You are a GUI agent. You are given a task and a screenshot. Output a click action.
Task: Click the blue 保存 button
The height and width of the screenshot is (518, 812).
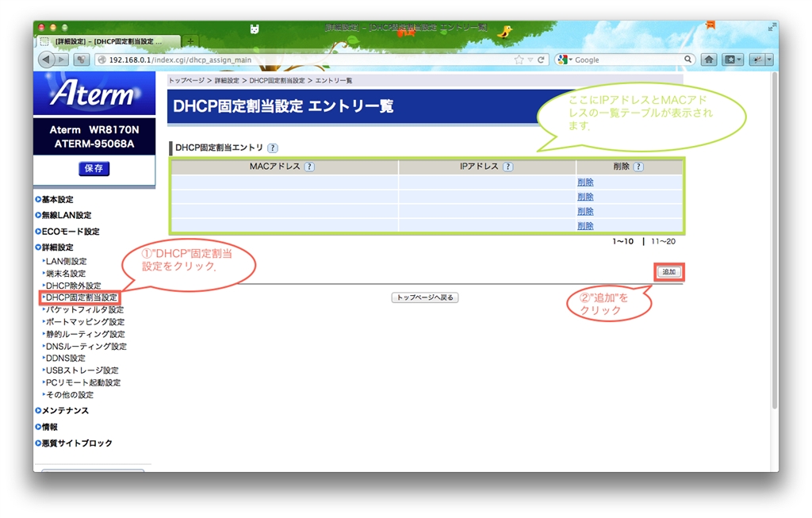pos(94,168)
